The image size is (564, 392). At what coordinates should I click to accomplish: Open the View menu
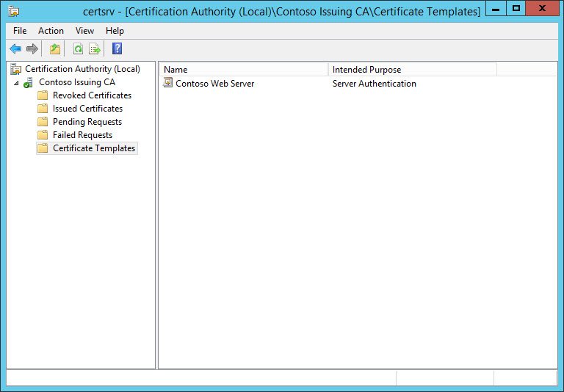tap(84, 31)
